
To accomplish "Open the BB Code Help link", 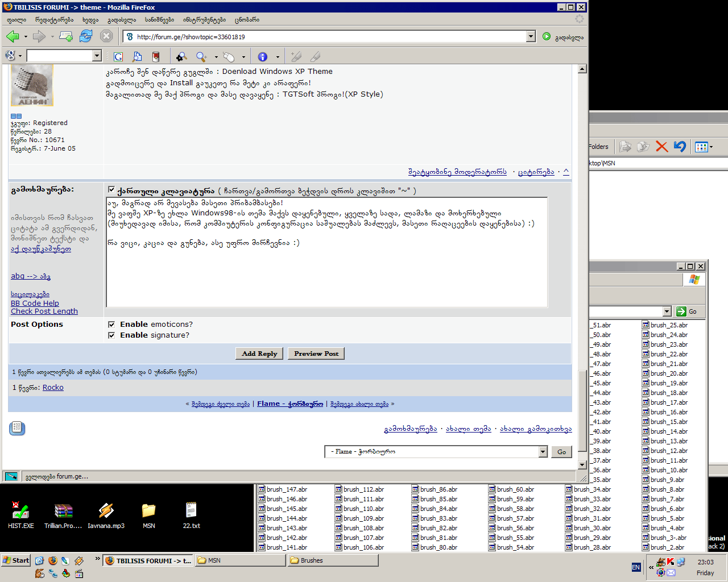I will click(x=35, y=304).
